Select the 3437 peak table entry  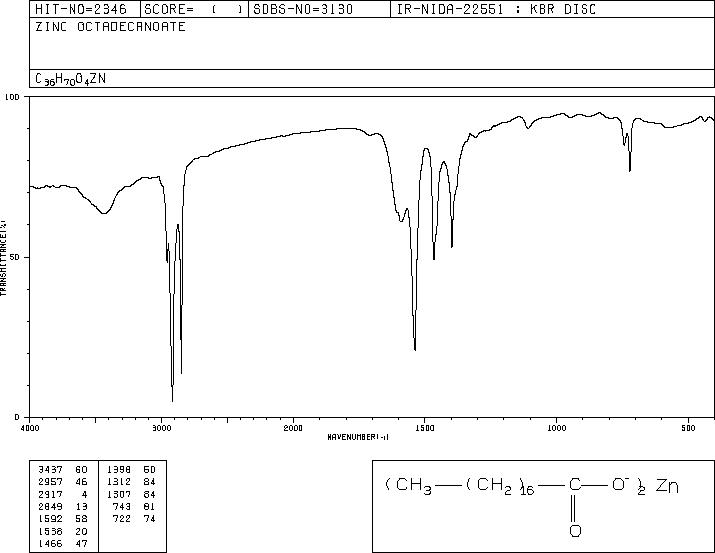pos(51,470)
